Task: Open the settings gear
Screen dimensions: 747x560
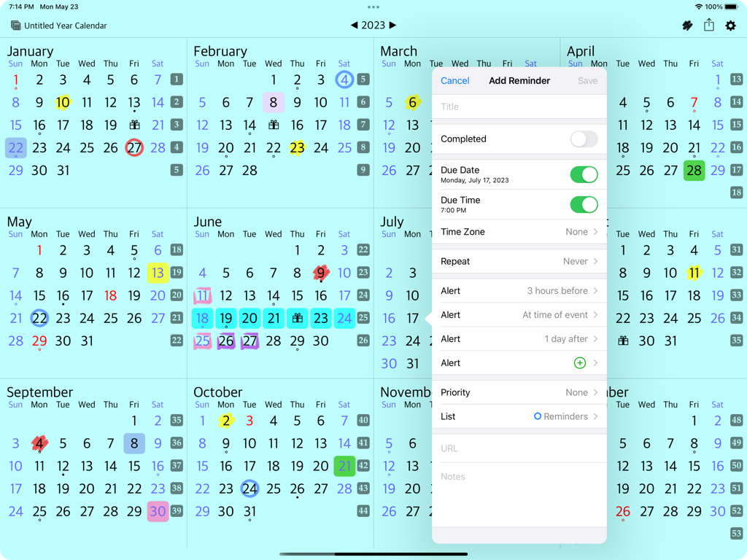Action: [x=730, y=25]
